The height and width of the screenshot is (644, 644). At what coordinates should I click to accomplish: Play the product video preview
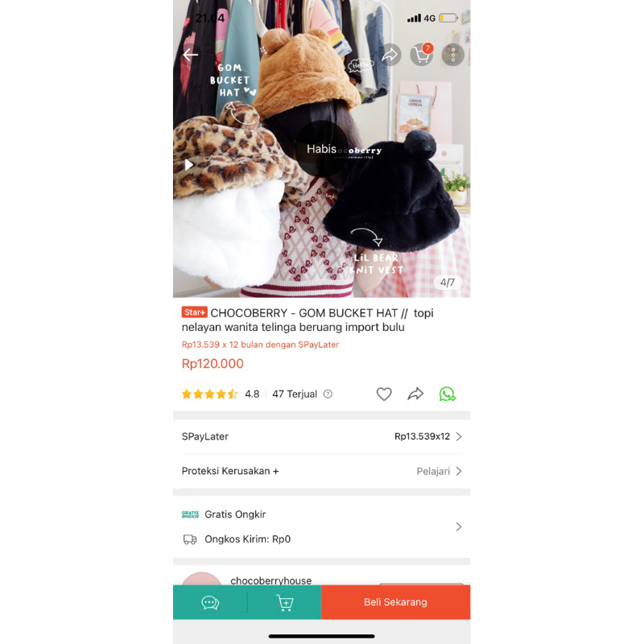tap(188, 165)
